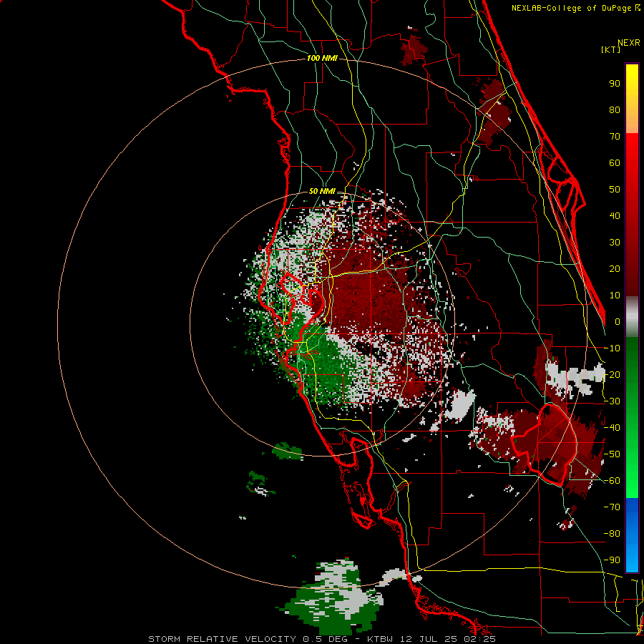The width and height of the screenshot is (644, 644).
Task: Select the 0 scale value
Action: click(618, 321)
